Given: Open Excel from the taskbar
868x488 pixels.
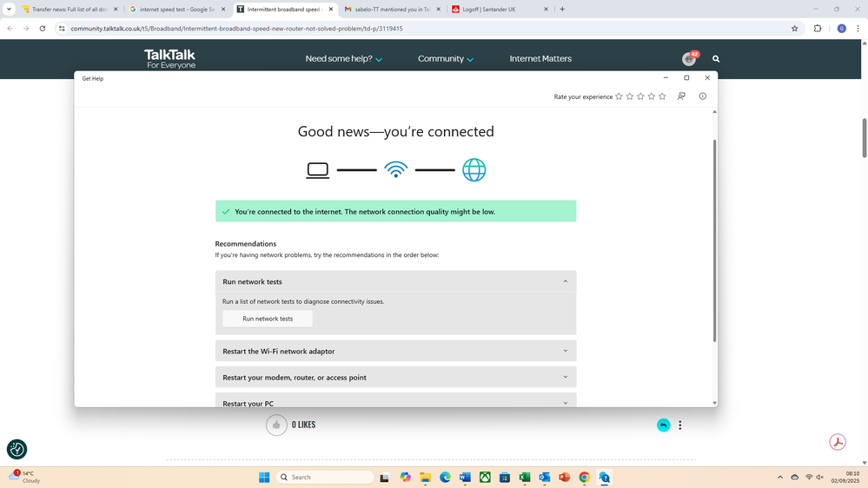Looking at the screenshot, I should coord(524,477).
